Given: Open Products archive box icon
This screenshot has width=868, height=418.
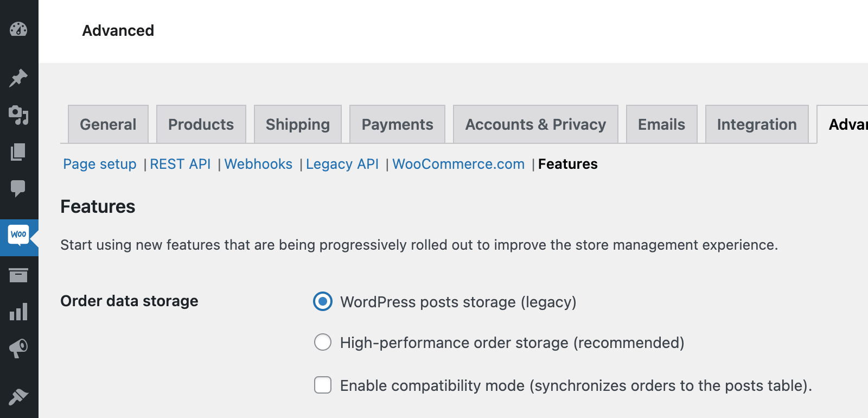Looking at the screenshot, I should click(x=18, y=275).
